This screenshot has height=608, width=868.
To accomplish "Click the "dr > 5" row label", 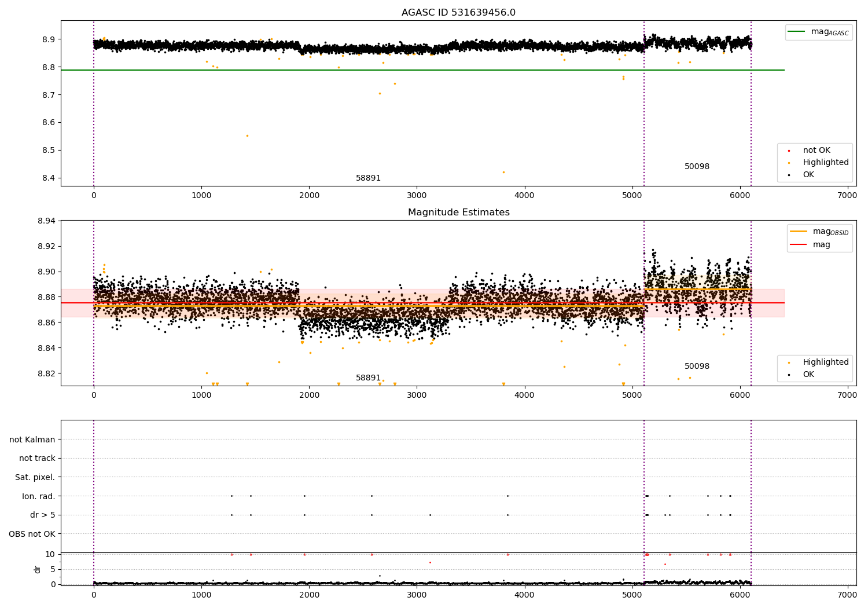I will pyautogui.click(x=43, y=515).
